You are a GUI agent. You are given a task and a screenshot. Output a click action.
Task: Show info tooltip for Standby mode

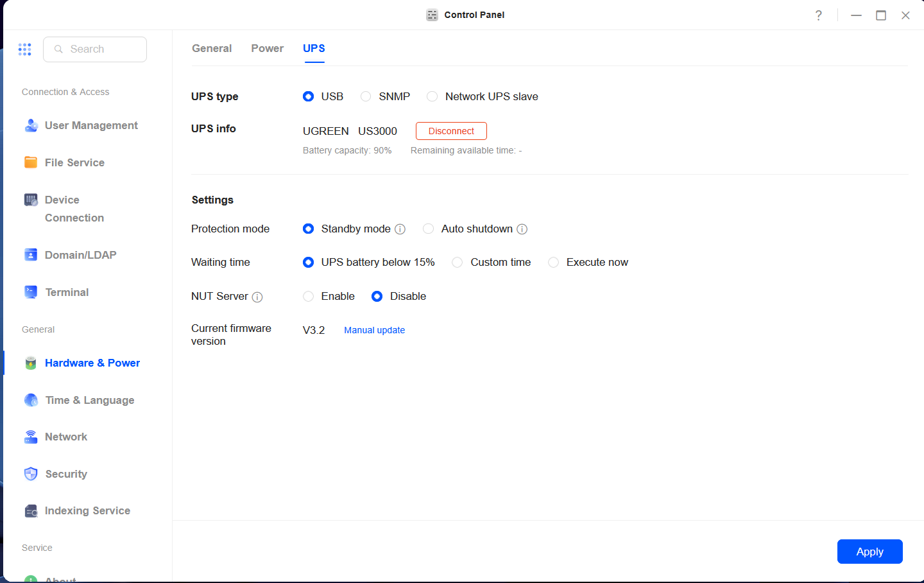(x=400, y=229)
